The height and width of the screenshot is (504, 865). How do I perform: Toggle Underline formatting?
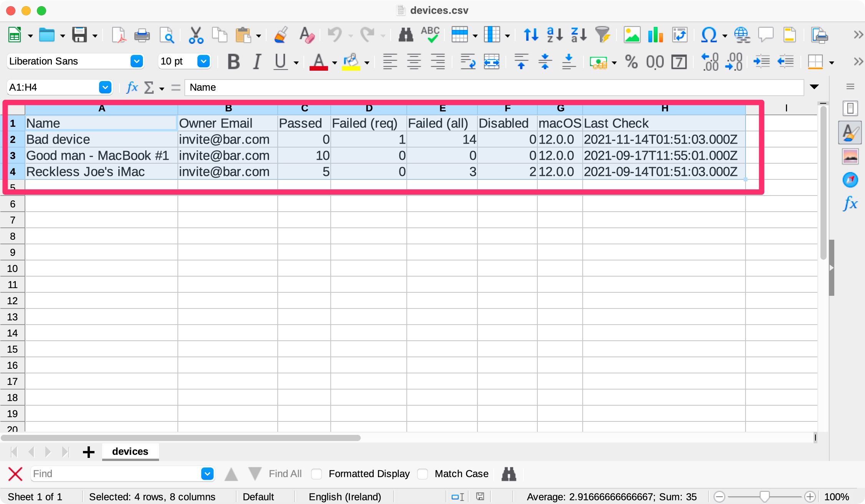click(x=280, y=61)
